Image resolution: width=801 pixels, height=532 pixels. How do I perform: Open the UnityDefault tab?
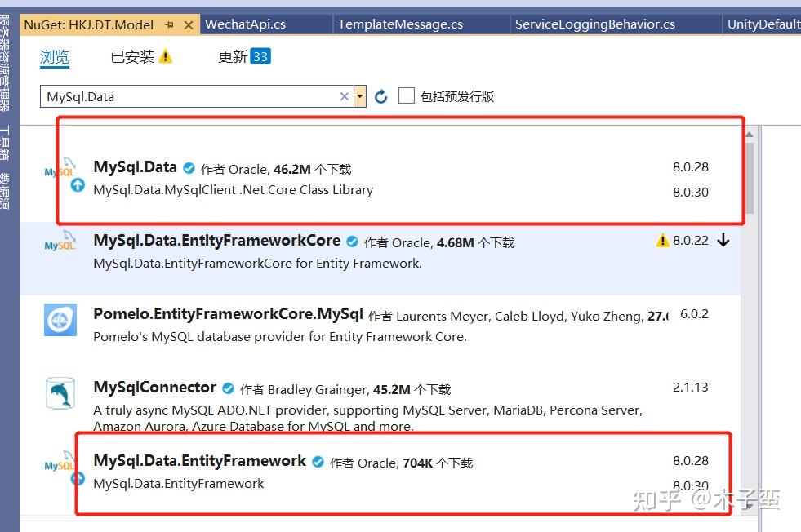tap(763, 24)
